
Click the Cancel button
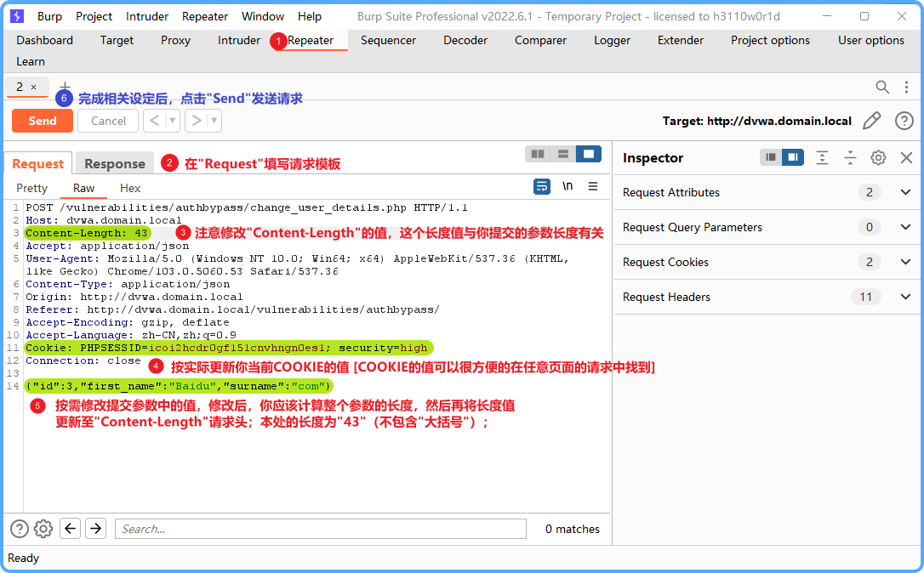click(108, 121)
